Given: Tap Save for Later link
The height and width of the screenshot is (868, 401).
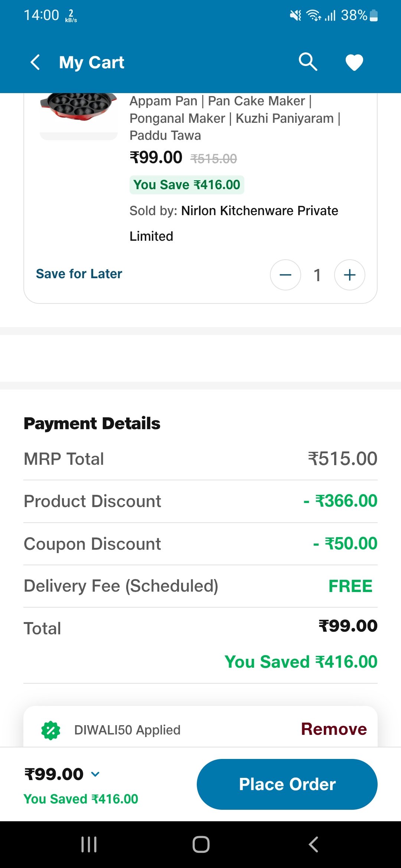Looking at the screenshot, I should (79, 274).
